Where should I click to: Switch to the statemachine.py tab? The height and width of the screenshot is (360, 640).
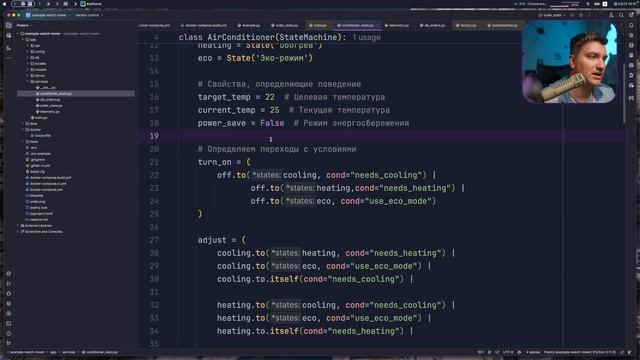click(502, 25)
